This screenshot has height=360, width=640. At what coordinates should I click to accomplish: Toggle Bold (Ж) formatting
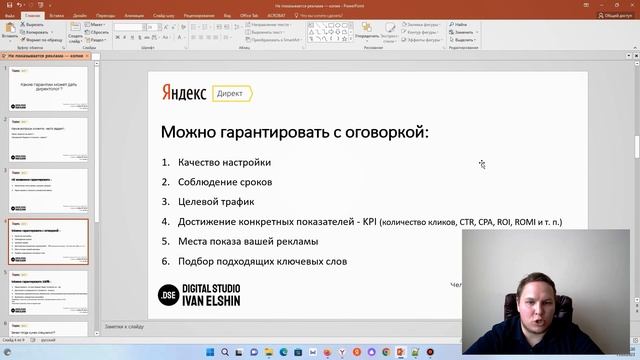coord(118,38)
